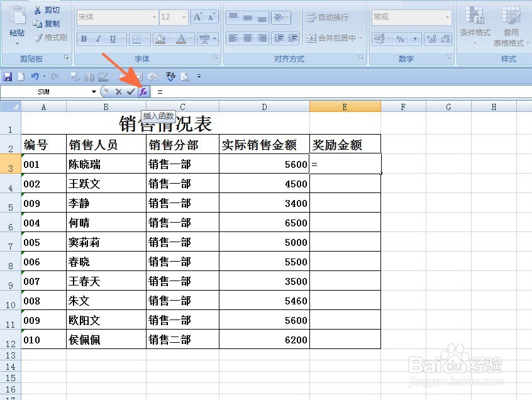Click the Enter checkmark on the formula bar
The width and height of the screenshot is (532, 400).
131,91
